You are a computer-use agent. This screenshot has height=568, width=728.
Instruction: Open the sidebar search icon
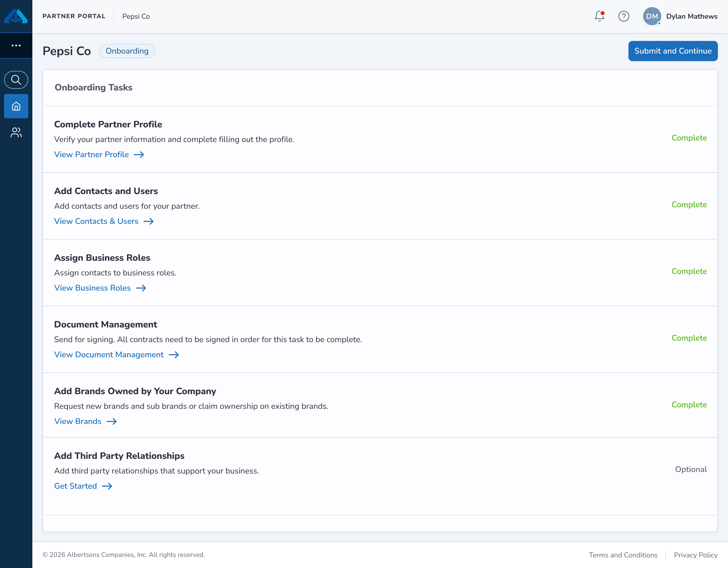tap(16, 80)
